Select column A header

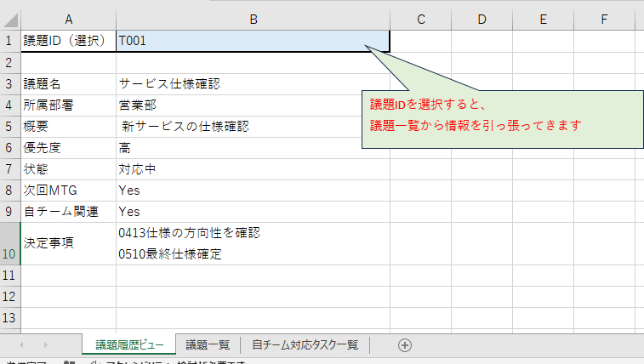click(x=69, y=20)
